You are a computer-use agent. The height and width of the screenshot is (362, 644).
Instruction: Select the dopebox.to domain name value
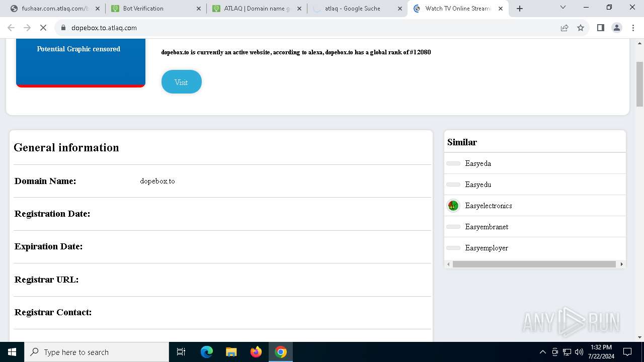[x=157, y=181]
